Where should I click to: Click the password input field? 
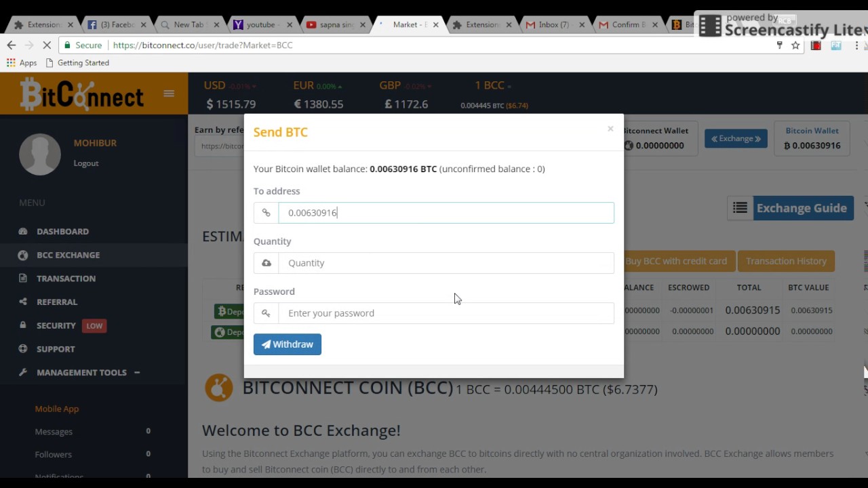coord(446,313)
